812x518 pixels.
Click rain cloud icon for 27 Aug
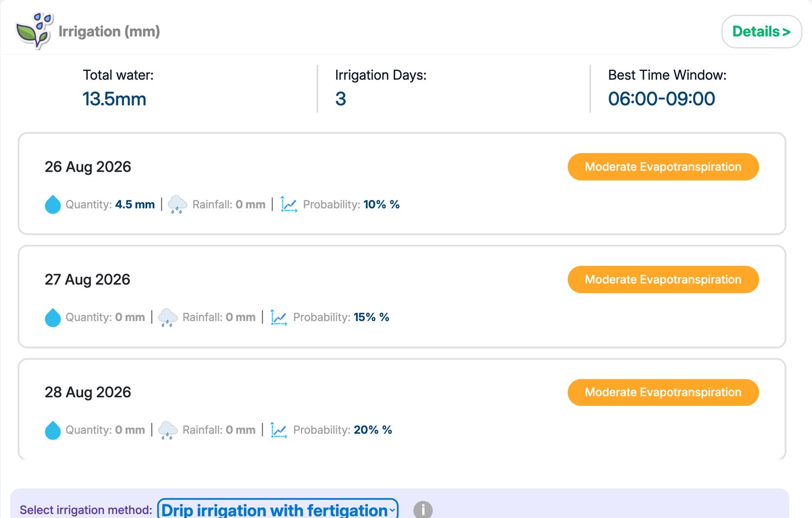(x=168, y=317)
